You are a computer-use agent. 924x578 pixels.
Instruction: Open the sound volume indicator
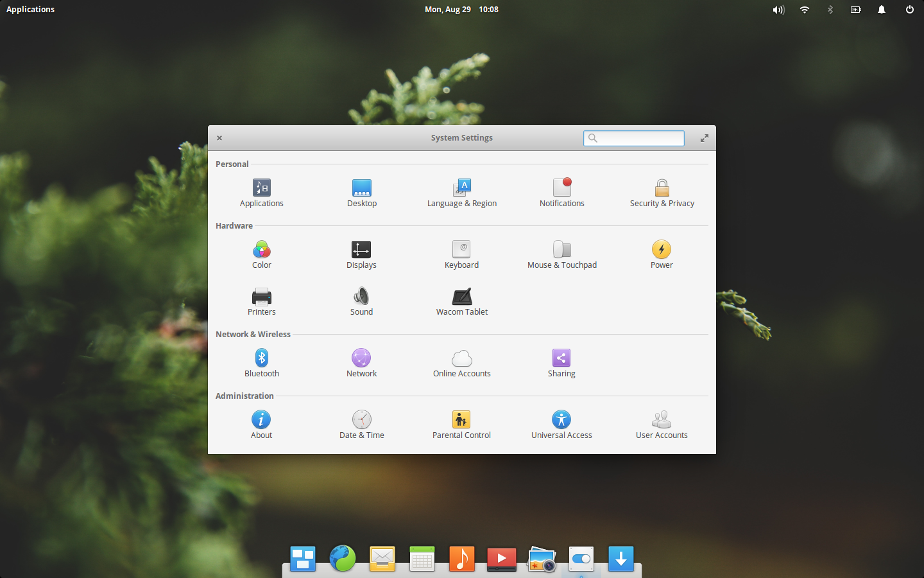click(778, 10)
